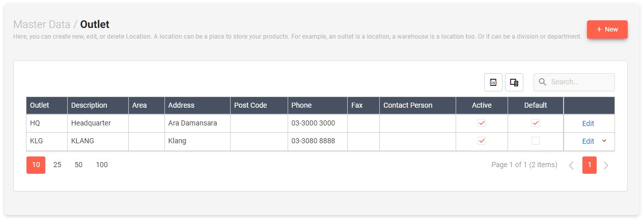This screenshot has width=644, height=221.
Task: Click the New outlet button
Action: coord(607,29)
